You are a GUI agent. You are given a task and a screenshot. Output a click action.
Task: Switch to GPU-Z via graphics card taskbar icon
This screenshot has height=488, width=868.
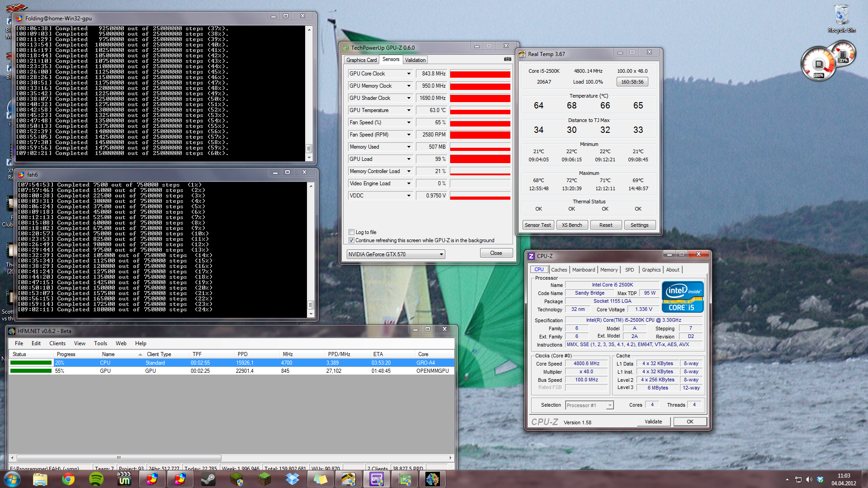(405, 479)
